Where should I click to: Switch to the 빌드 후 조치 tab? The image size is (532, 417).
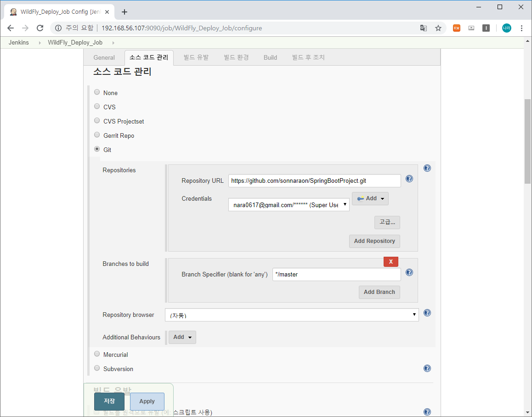tap(308, 57)
